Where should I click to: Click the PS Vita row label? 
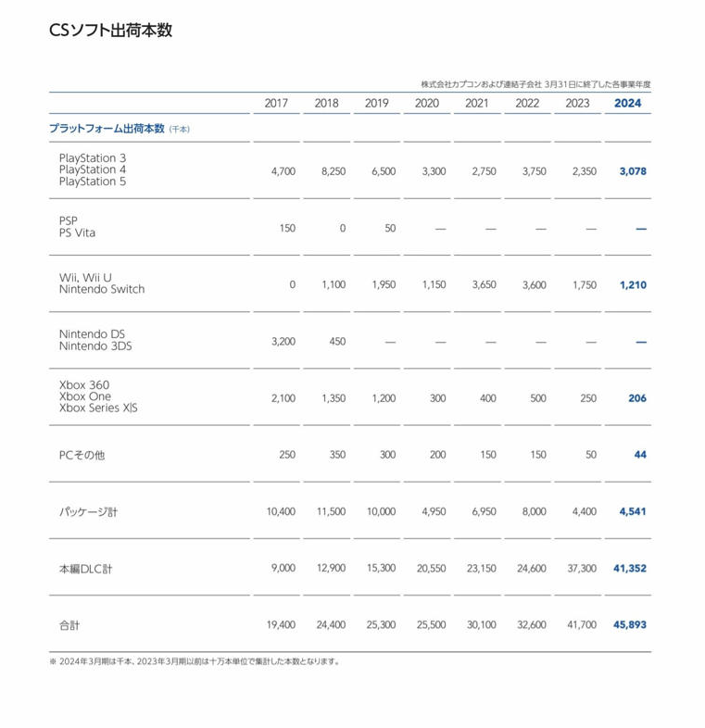click(77, 232)
